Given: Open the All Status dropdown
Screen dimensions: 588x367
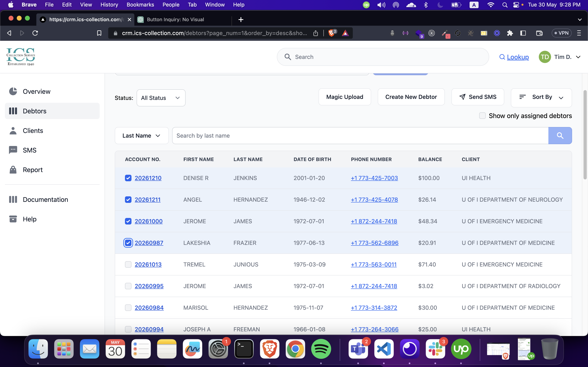Looking at the screenshot, I should point(161,98).
